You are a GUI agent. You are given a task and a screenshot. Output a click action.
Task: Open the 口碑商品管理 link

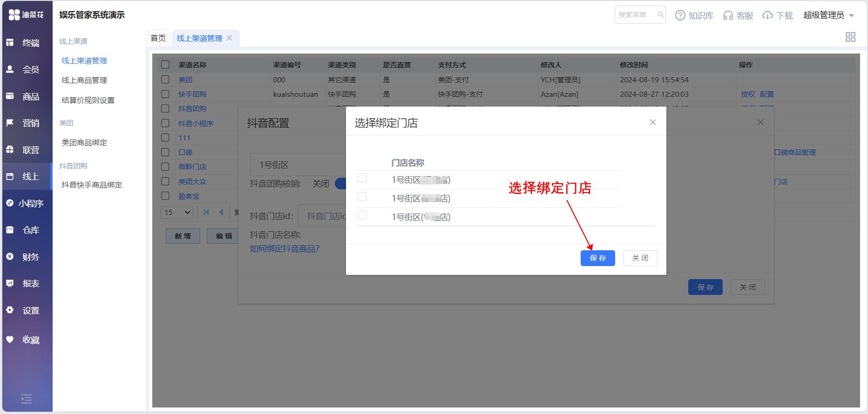click(794, 152)
